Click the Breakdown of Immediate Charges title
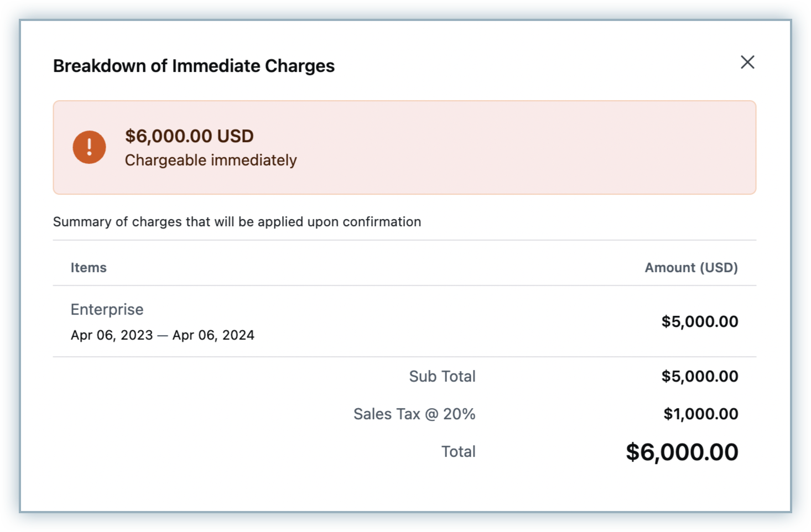The image size is (811, 532). point(194,66)
